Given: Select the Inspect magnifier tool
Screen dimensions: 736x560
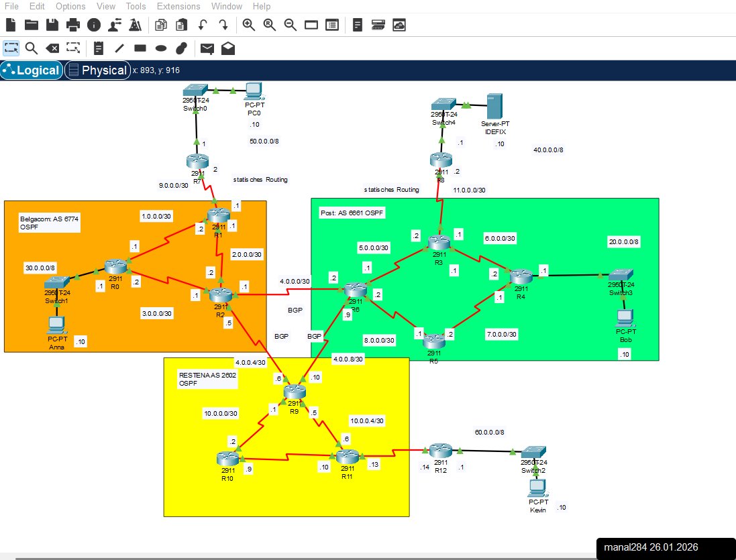Looking at the screenshot, I should tap(31, 48).
